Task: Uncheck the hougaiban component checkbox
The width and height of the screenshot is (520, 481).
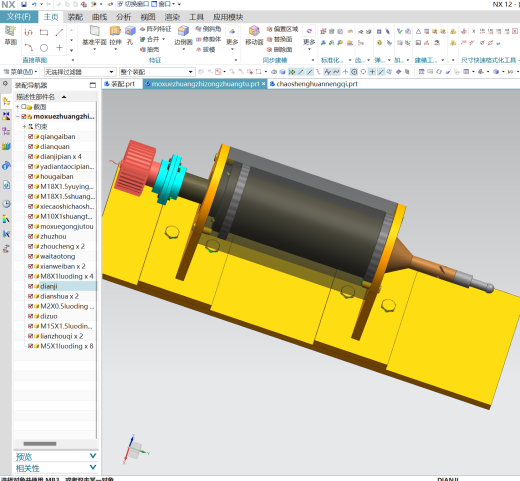Action: click(30, 177)
